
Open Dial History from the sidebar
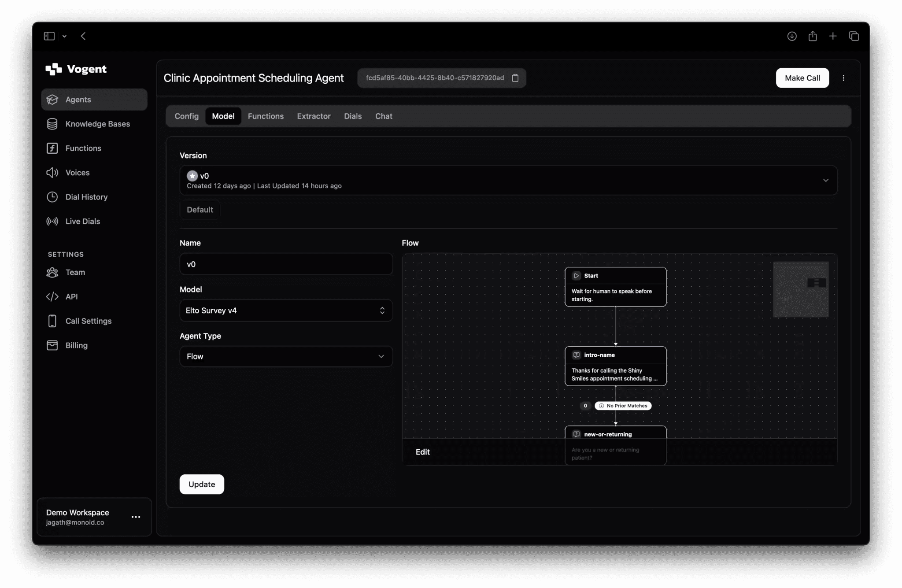(86, 197)
